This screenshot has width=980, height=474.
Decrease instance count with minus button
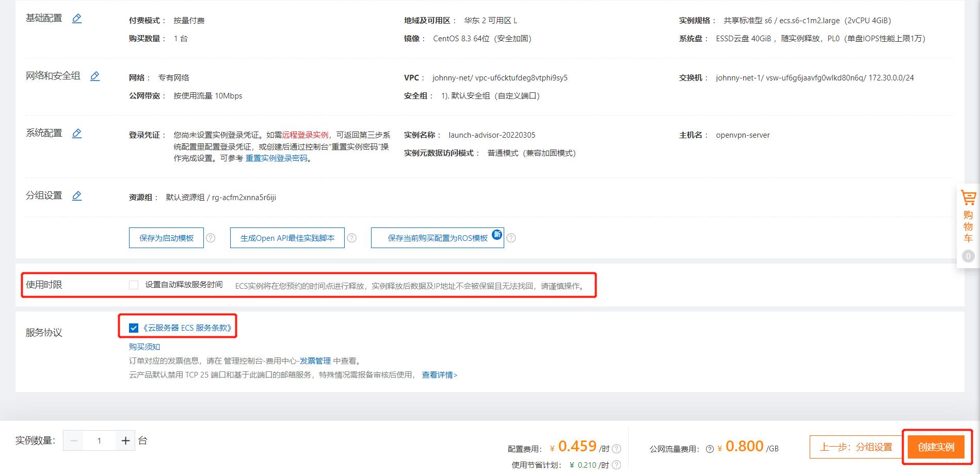click(x=74, y=440)
